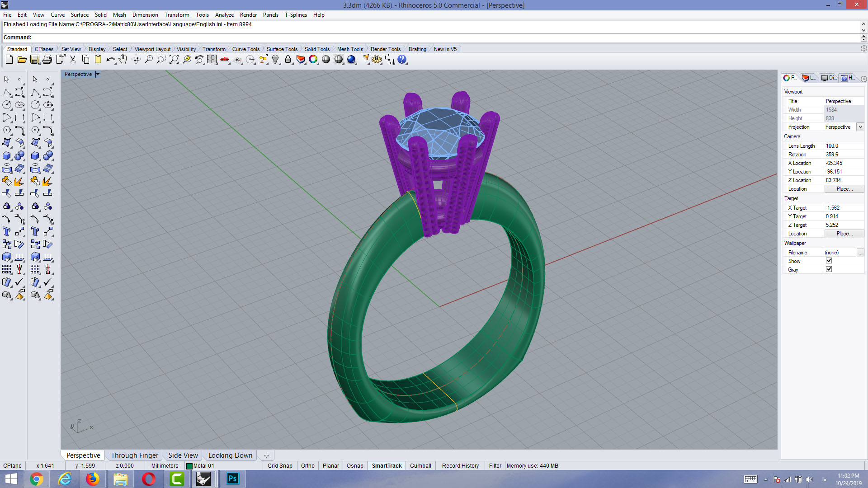This screenshot has height=488, width=868.
Task: Open the File menu
Action: [7, 15]
